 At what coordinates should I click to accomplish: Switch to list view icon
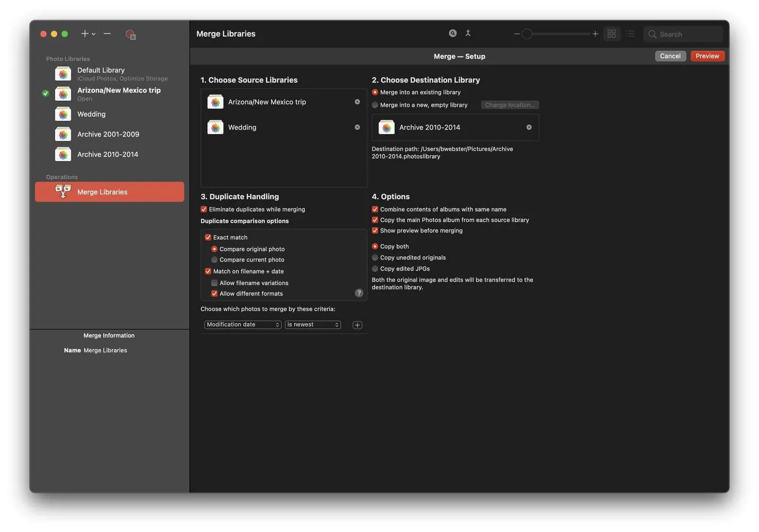pyautogui.click(x=630, y=34)
